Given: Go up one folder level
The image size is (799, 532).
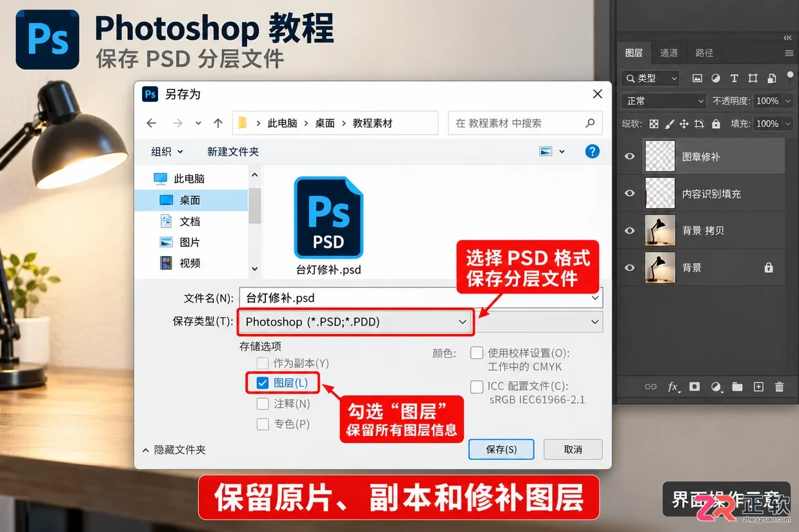Looking at the screenshot, I should (x=218, y=123).
